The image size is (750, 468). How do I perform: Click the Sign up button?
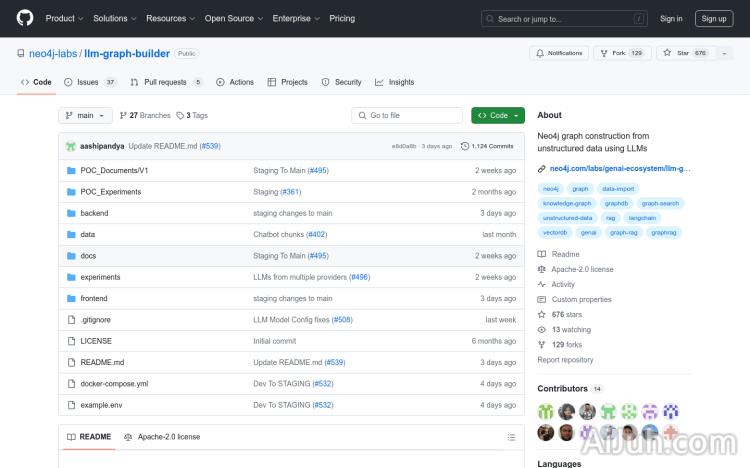(x=714, y=18)
